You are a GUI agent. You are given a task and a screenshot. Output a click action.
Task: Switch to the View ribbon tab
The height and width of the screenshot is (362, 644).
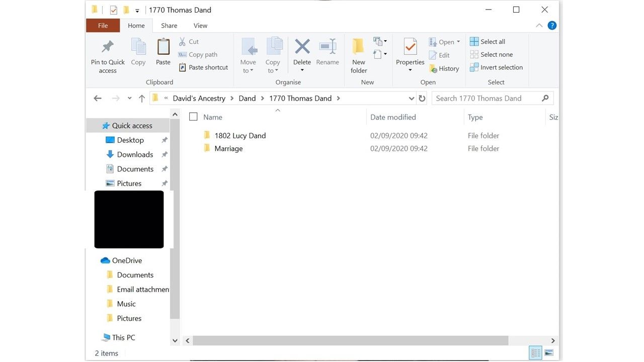[x=200, y=25]
